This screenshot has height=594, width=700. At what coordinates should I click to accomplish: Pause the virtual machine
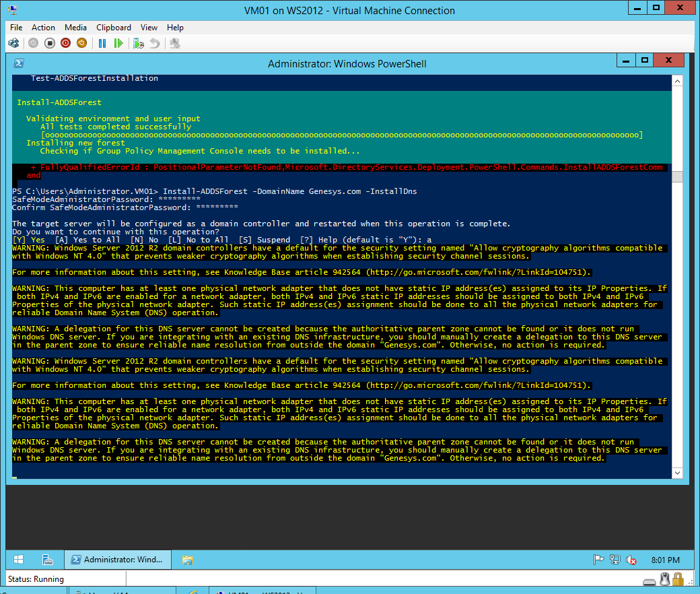[102, 43]
